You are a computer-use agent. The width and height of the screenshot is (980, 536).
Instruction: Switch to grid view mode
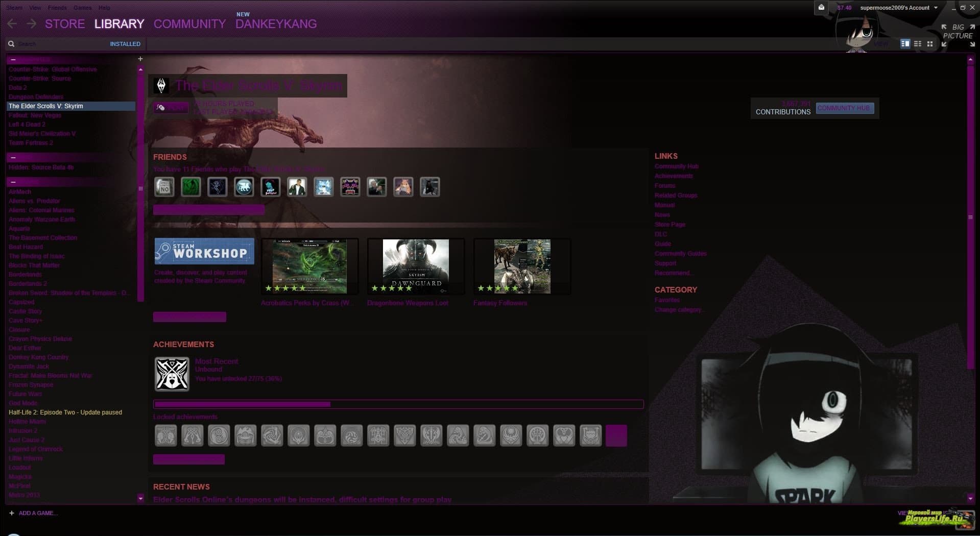[930, 44]
